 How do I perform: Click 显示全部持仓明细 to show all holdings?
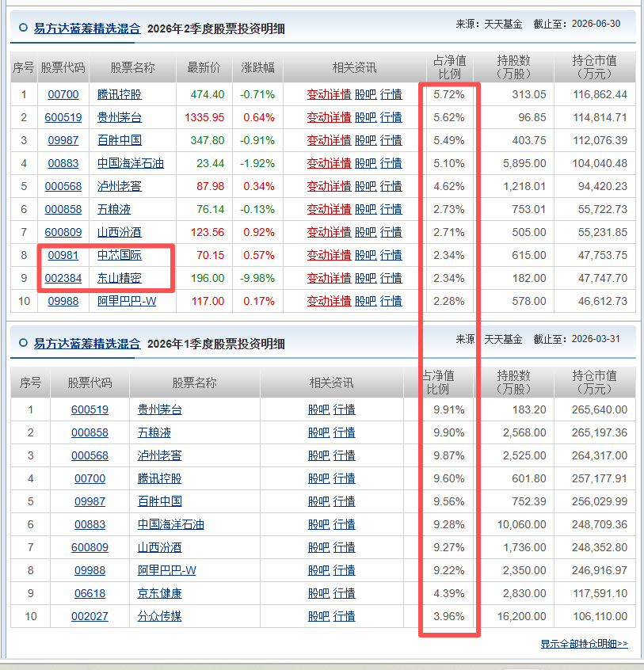point(584,644)
